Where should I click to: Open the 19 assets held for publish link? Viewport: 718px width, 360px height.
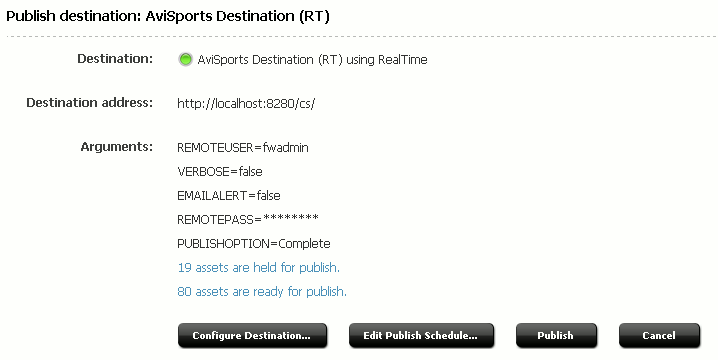coord(259,267)
